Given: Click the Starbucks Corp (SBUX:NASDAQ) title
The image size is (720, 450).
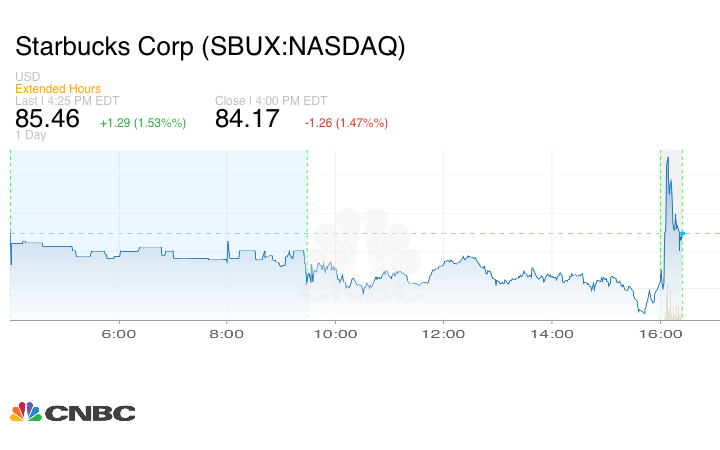Looking at the screenshot, I should [x=210, y=47].
